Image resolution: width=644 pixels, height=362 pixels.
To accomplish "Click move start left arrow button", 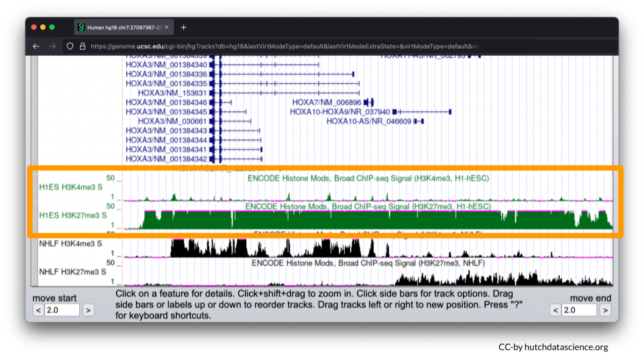I will (38, 310).
